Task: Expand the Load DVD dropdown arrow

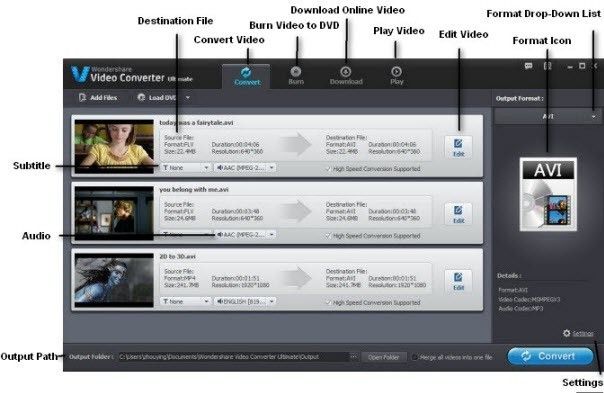Action: (188, 97)
